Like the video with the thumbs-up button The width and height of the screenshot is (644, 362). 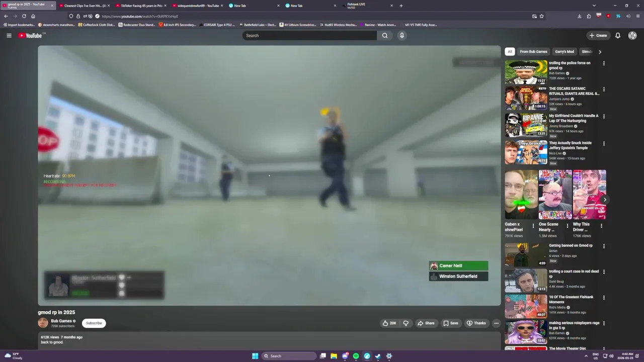click(x=389, y=323)
